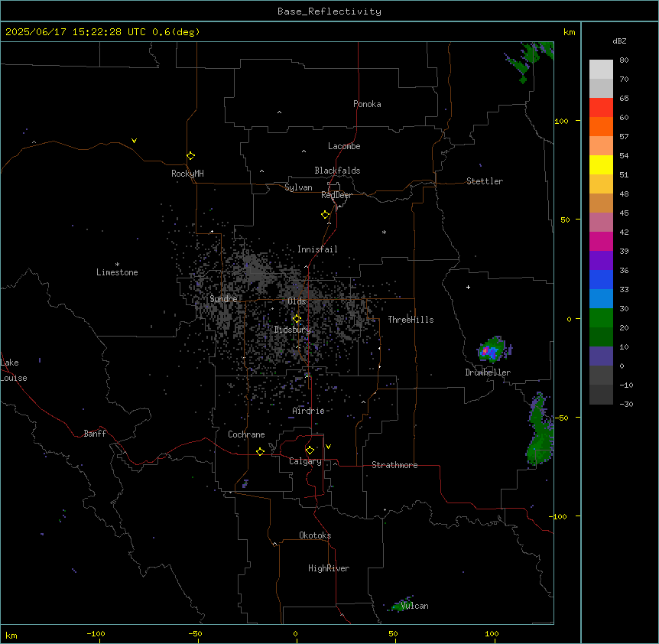Select the Okotoks label
Screen dimensions: 659x644
[x=315, y=535]
